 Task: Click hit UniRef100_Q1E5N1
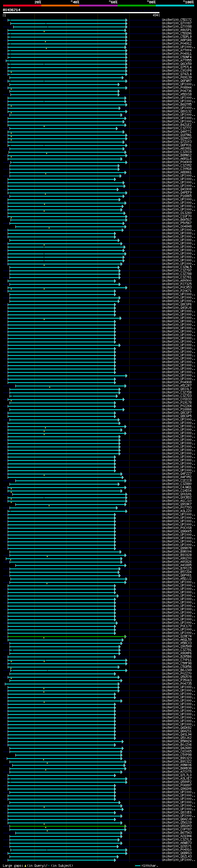click(x=177, y=135)
